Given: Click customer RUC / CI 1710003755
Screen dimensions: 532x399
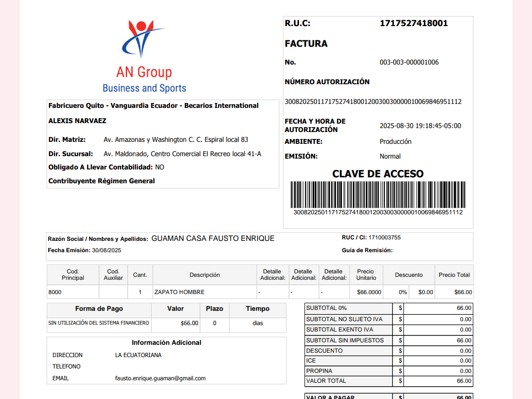Looking at the screenshot, I should coord(384,237).
